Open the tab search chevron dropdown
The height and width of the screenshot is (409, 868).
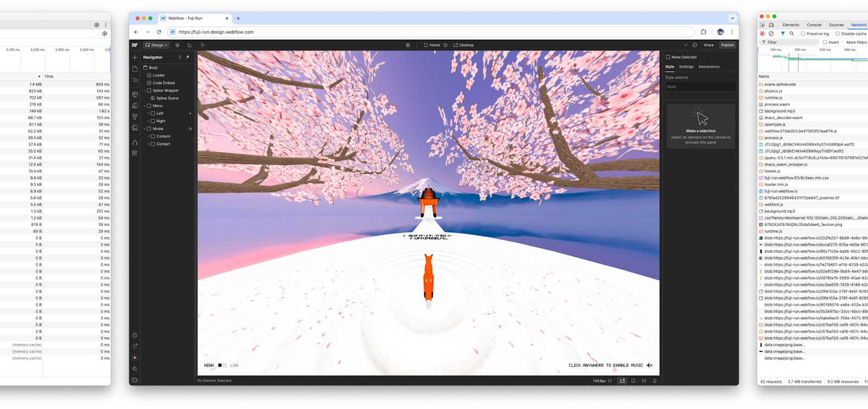coord(732,18)
